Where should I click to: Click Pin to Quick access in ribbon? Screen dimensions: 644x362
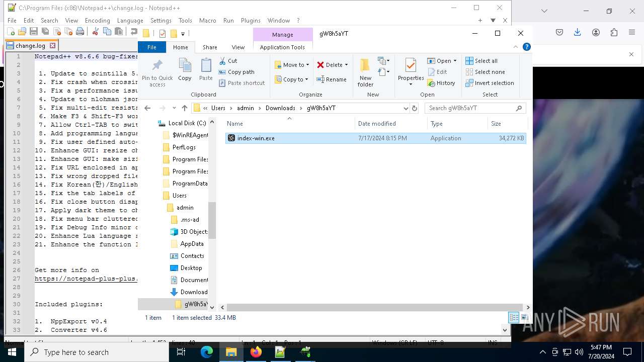157,73
